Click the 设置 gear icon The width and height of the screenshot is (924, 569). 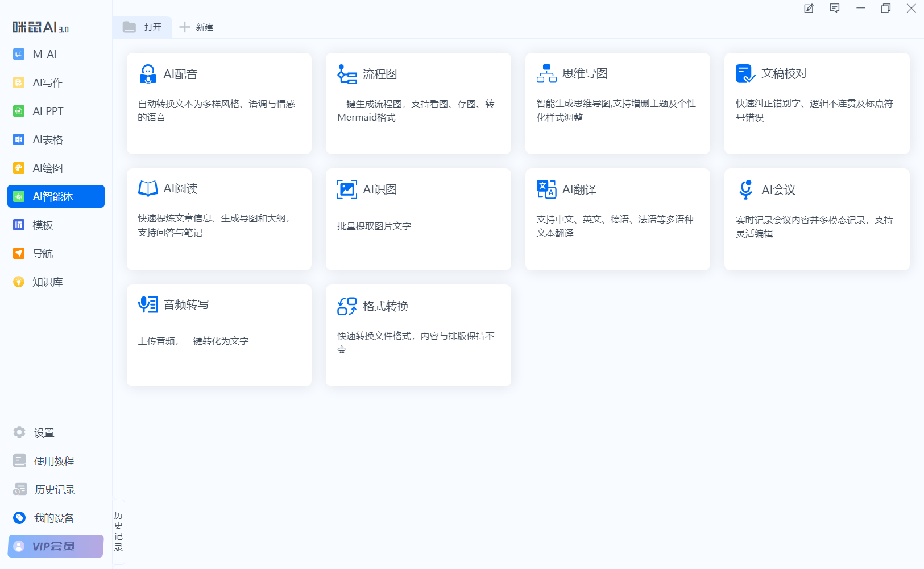[x=19, y=432]
